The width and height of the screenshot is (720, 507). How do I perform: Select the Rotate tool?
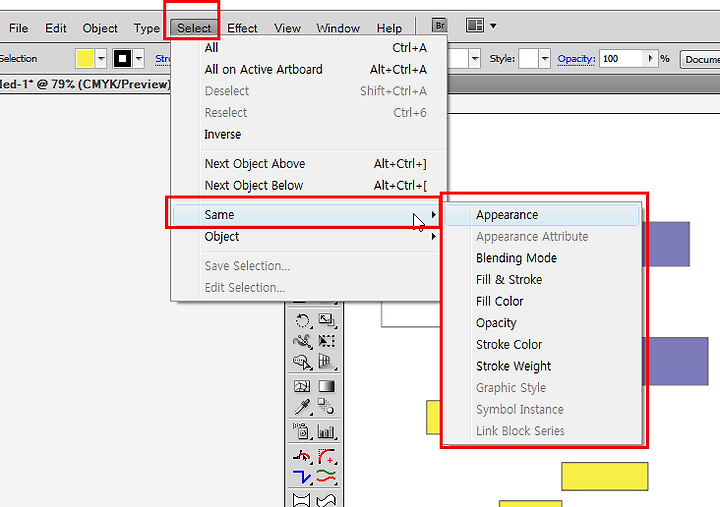pos(302,320)
